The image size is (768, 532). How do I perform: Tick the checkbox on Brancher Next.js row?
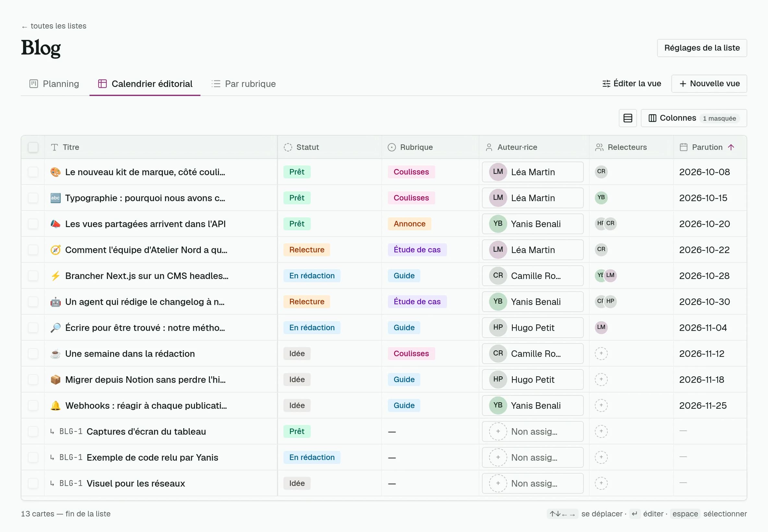33,276
